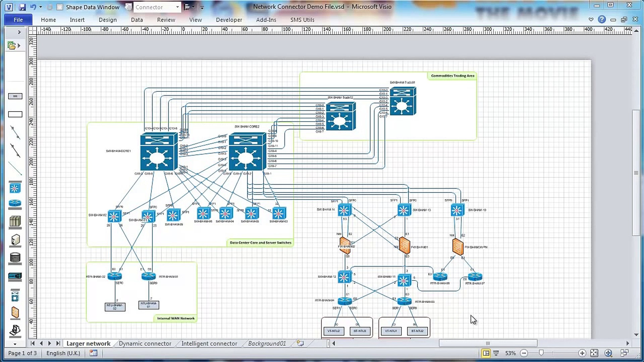Click the Undo arrow icon

point(33,7)
